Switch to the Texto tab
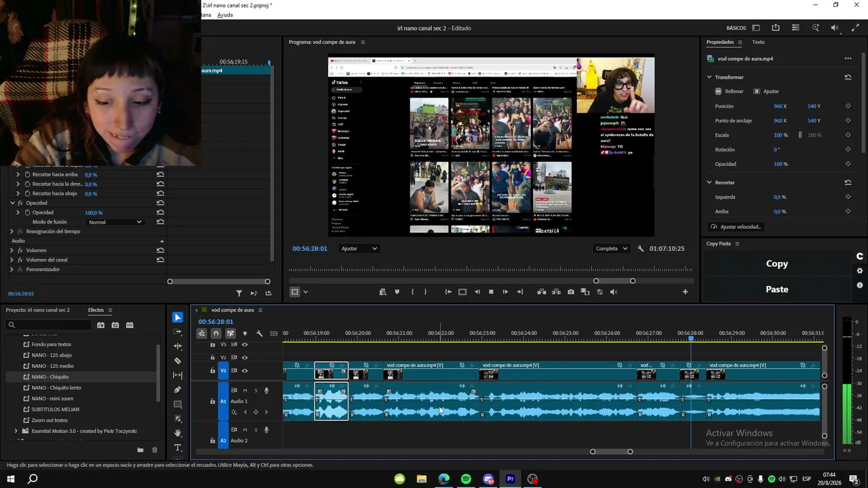Image resolution: width=868 pixels, height=488 pixels. [x=758, y=42]
